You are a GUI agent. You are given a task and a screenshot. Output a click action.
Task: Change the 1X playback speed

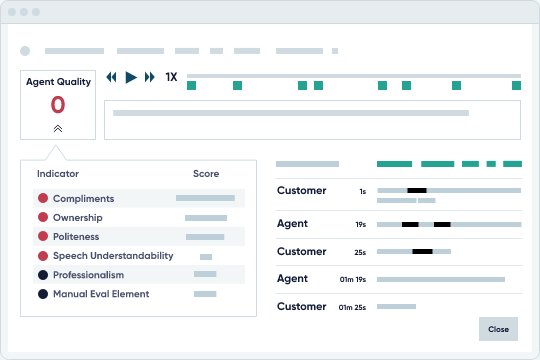click(x=171, y=77)
